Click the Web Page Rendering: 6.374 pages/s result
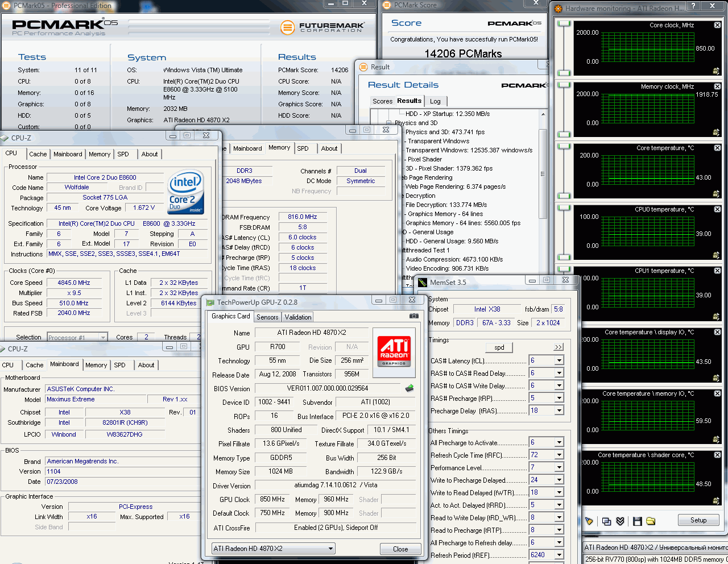The image size is (728, 564). (456, 186)
